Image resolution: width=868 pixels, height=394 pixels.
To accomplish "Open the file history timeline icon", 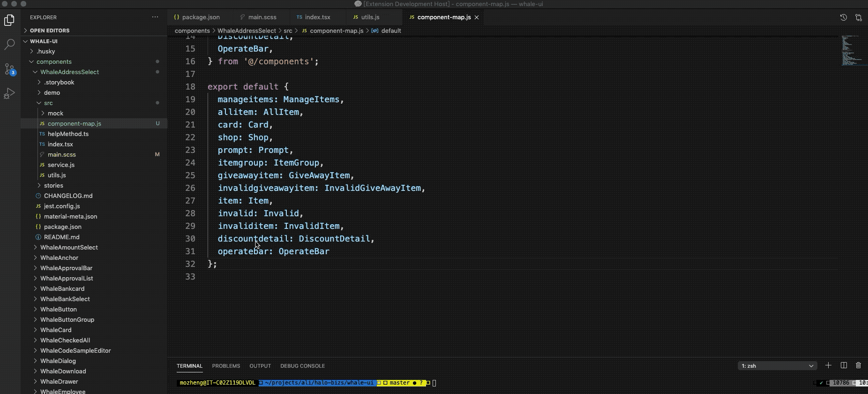I will pos(844,17).
